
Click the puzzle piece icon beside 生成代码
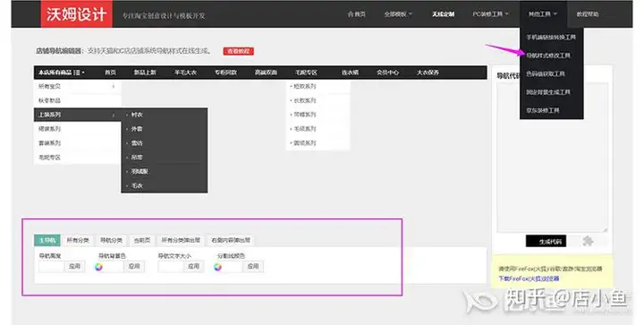click(588, 241)
